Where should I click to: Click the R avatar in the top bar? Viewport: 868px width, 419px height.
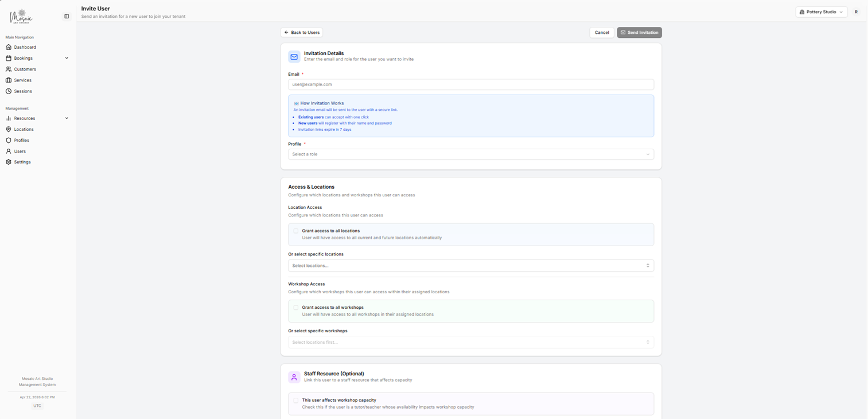[x=856, y=11]
